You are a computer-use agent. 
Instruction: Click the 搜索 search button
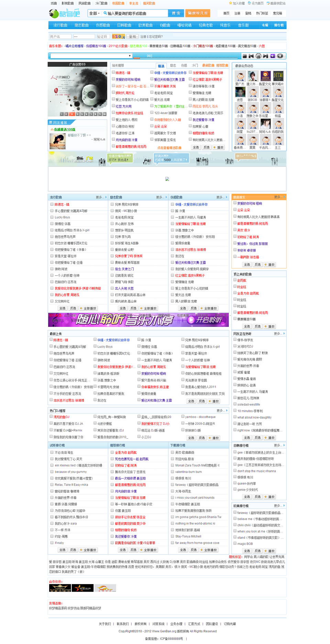(176, 13)
